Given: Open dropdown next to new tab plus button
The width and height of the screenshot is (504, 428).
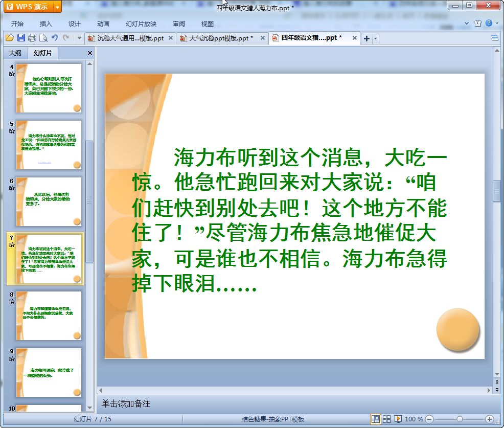Looking at the screenshot, I should (375, 38).
